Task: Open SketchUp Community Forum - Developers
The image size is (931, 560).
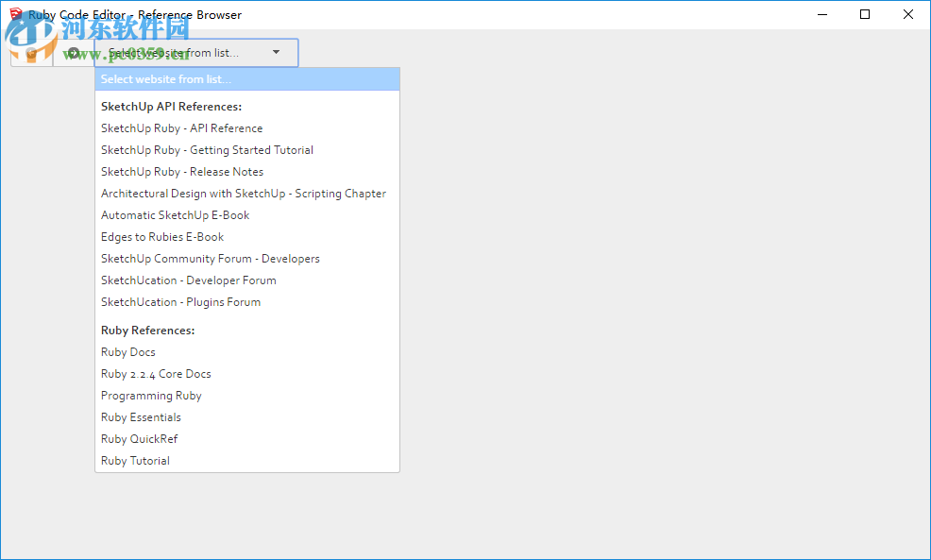Action: click(x=211, y=258)
